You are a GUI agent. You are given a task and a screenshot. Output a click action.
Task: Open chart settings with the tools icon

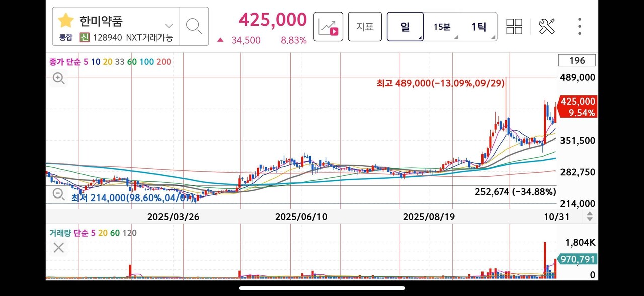point(547,26)
